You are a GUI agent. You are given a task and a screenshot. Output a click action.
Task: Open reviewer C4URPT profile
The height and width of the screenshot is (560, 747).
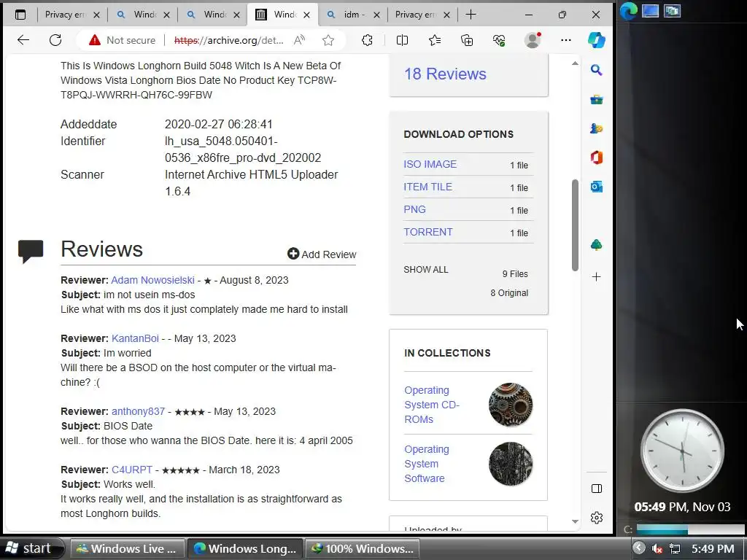click(132, 470)
